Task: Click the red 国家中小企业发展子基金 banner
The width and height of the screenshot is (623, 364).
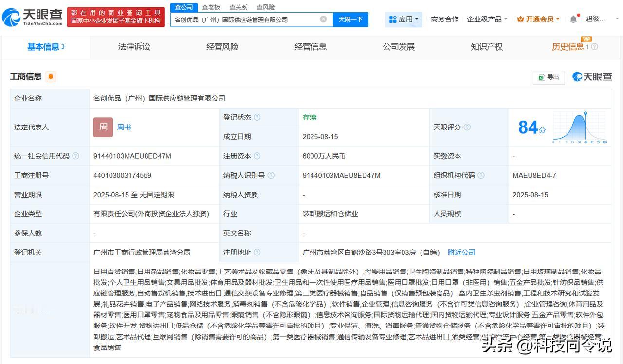Action: point(115,17)
